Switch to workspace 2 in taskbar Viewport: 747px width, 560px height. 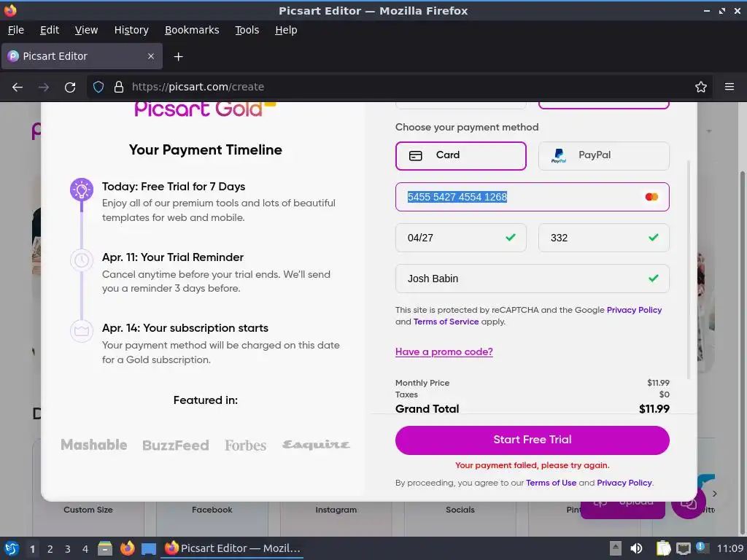(x=50, y=549)
